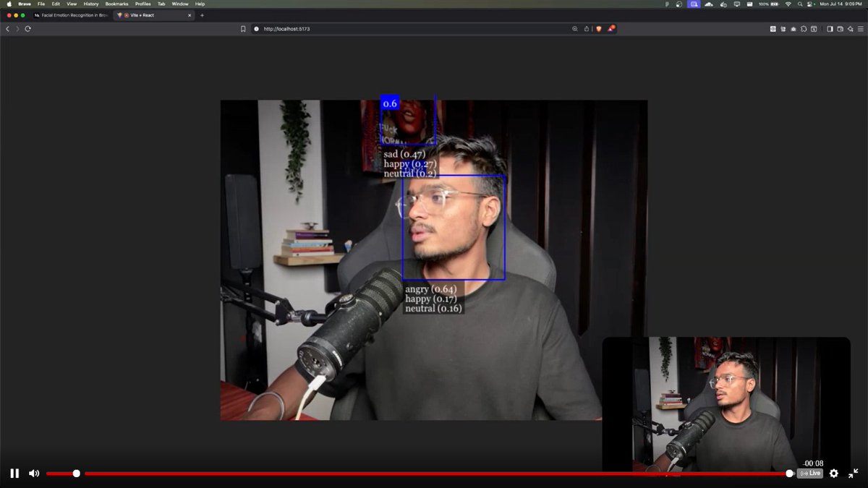The image size is (868, 488).
Task: Click the picture-in-picture webcam thumbnail
Action: (x=726, y=404)
